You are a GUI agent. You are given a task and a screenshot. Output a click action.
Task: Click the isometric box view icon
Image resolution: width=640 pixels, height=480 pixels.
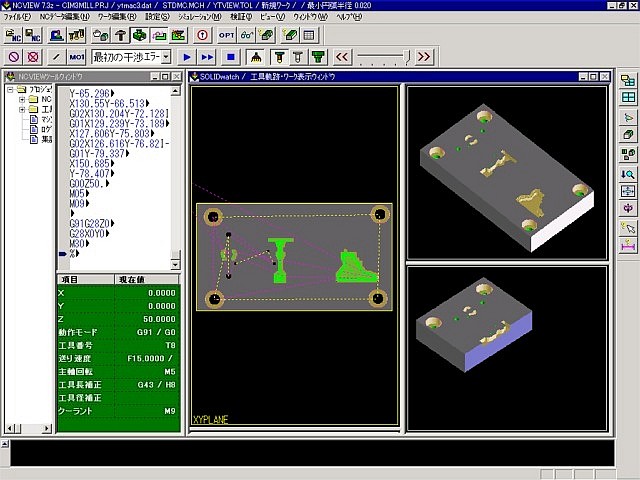(x=628, y=134)
